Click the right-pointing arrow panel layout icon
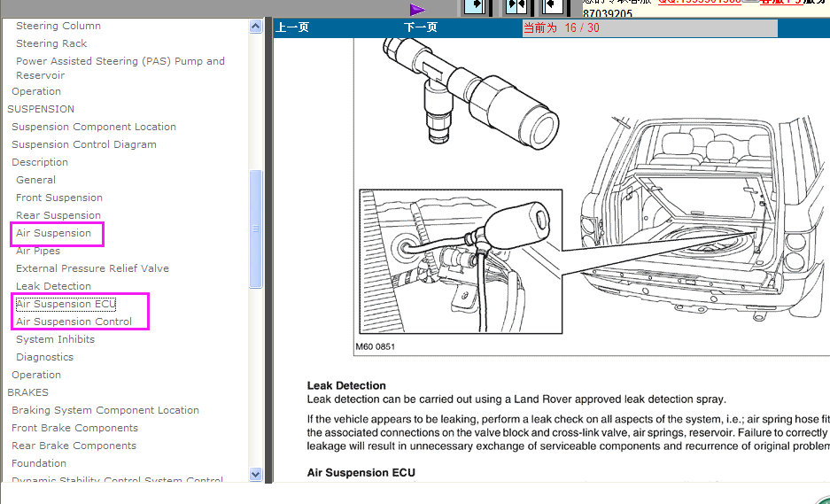This screenshot has width=830, height=504. coord(476,6)
